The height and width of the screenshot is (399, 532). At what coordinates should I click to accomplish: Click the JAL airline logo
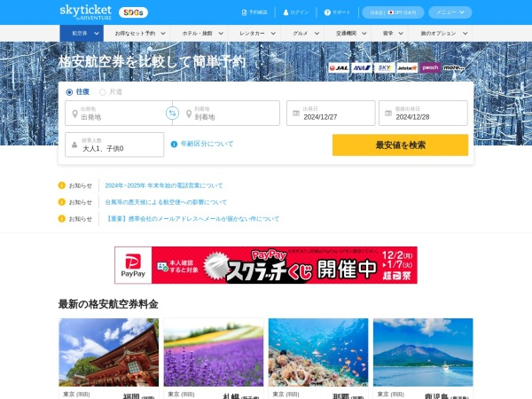point(339,68)
